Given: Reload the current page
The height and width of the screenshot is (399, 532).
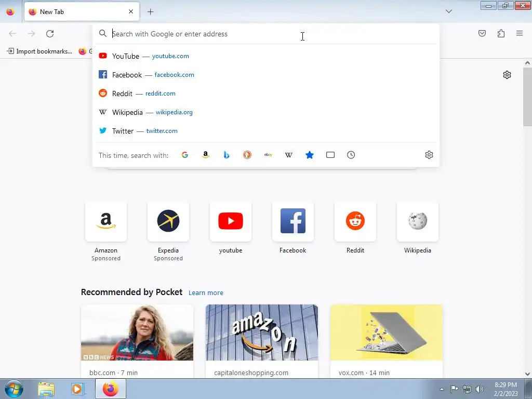Looking at the screenshot, I should point(50,34).
